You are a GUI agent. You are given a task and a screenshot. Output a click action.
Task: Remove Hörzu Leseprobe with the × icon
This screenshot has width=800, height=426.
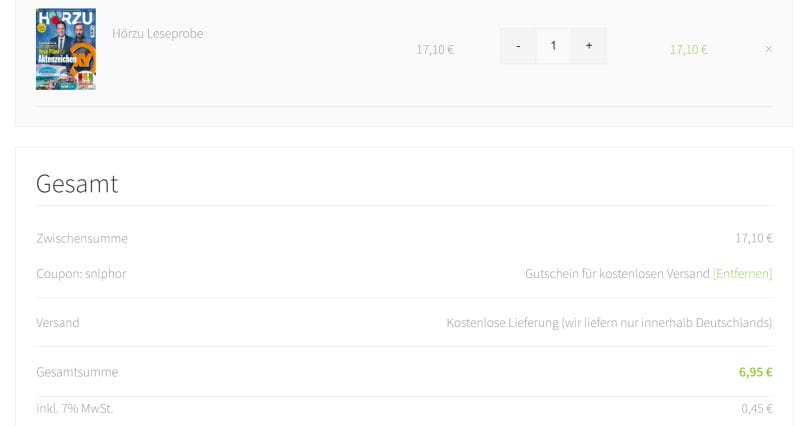click(768, 49)
